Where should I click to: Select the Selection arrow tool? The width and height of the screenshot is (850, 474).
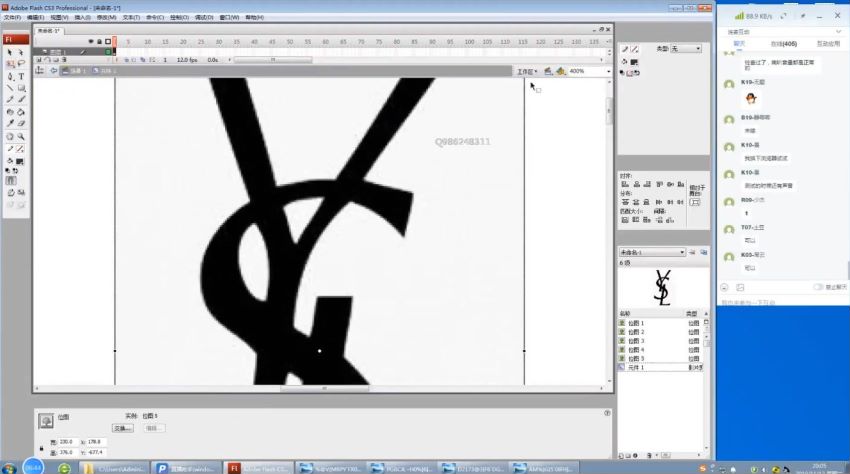(10, 53)
